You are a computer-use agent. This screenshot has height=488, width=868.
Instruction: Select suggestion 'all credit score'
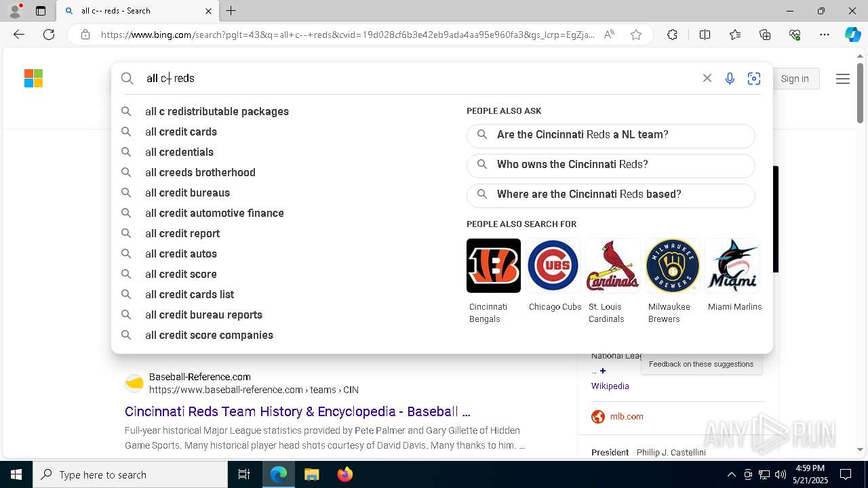click(181, 274)
